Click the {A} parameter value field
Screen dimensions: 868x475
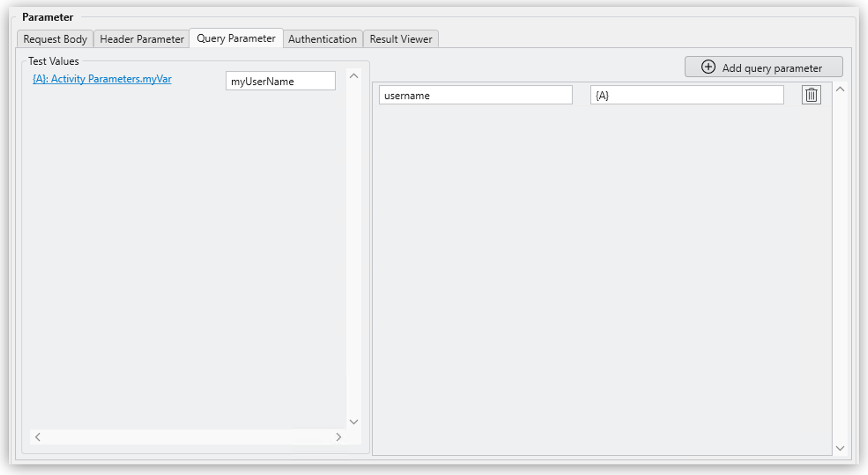[686, 95]
